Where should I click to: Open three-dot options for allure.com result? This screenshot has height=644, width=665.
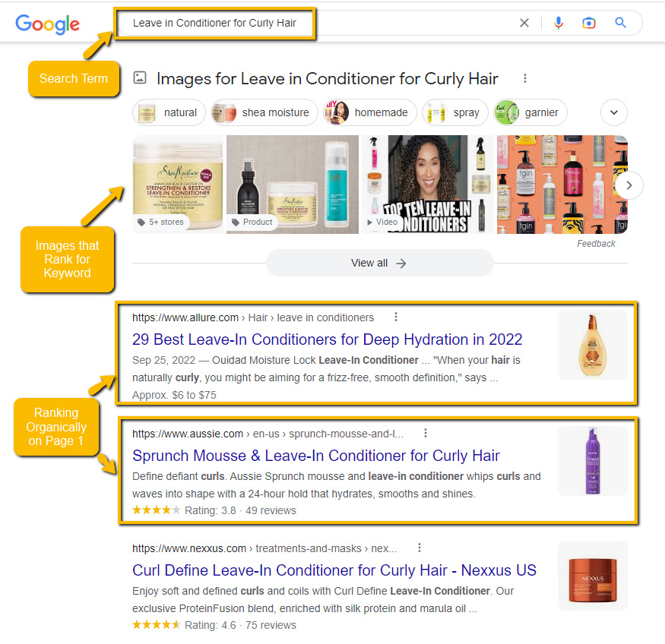pos(396,317)
